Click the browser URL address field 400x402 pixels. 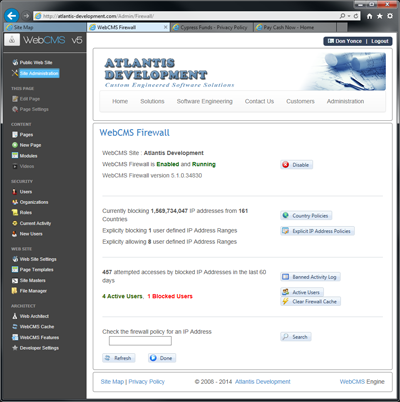(187, 16)
